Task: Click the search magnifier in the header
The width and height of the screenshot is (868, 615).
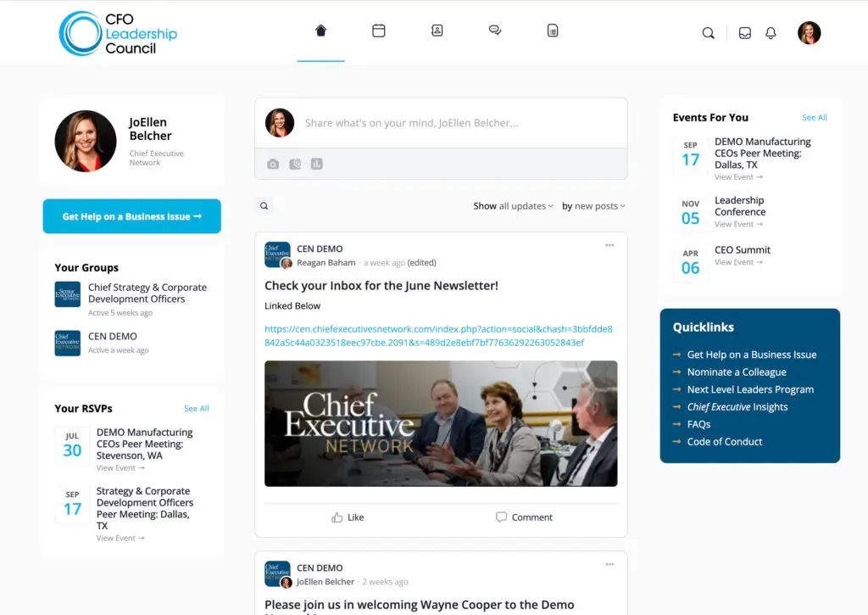Action: [x=708, y=33]
